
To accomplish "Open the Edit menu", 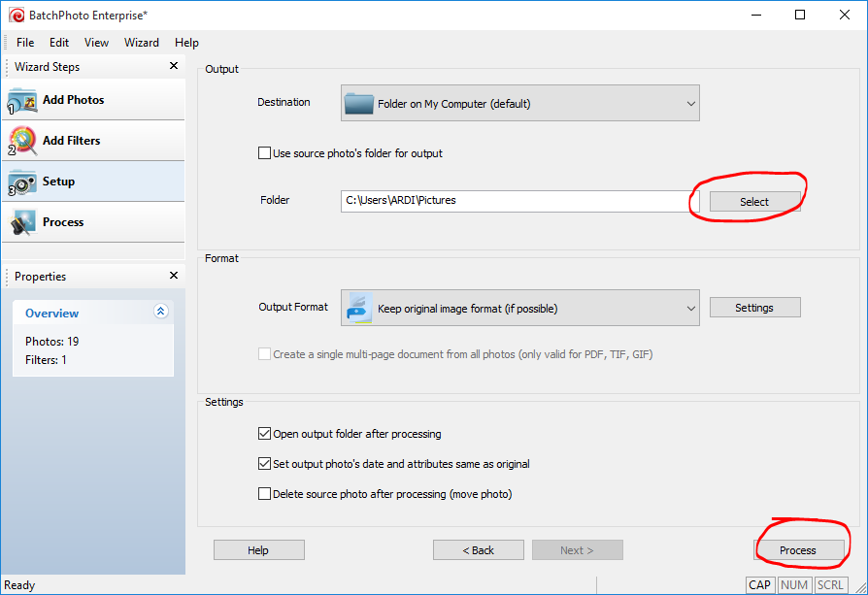I will 59,43.
